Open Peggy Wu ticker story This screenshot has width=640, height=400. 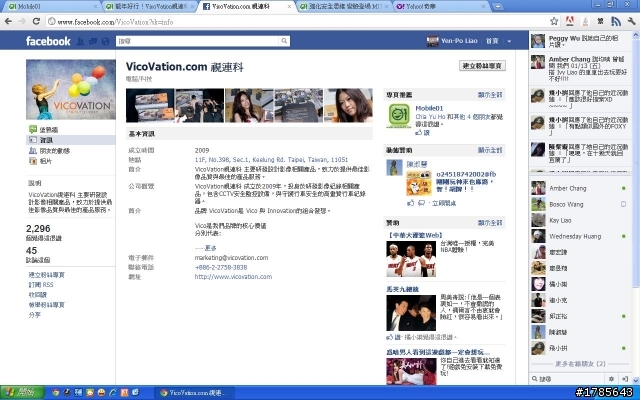(580, 41)
